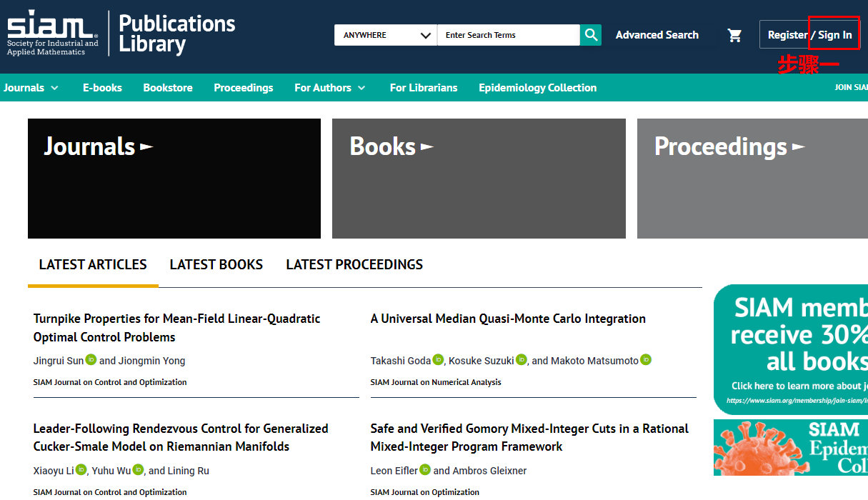Open the Books banner tile

pos(479,179)
